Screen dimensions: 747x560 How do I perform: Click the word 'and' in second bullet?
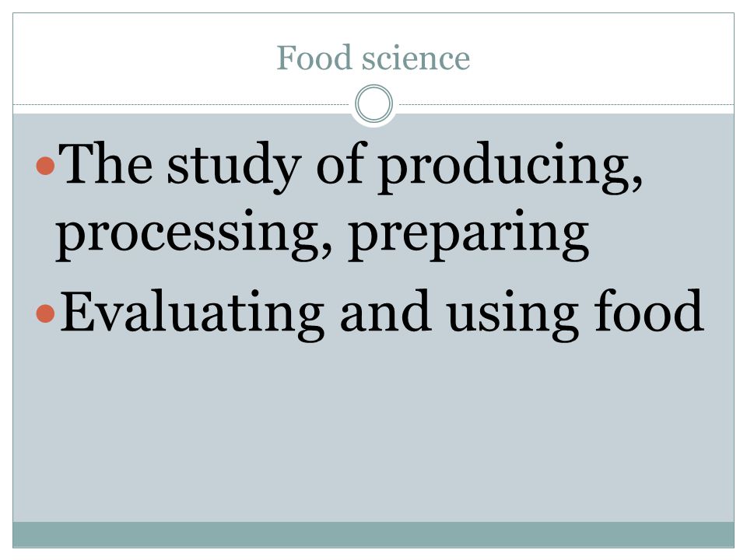click(386, 310)
